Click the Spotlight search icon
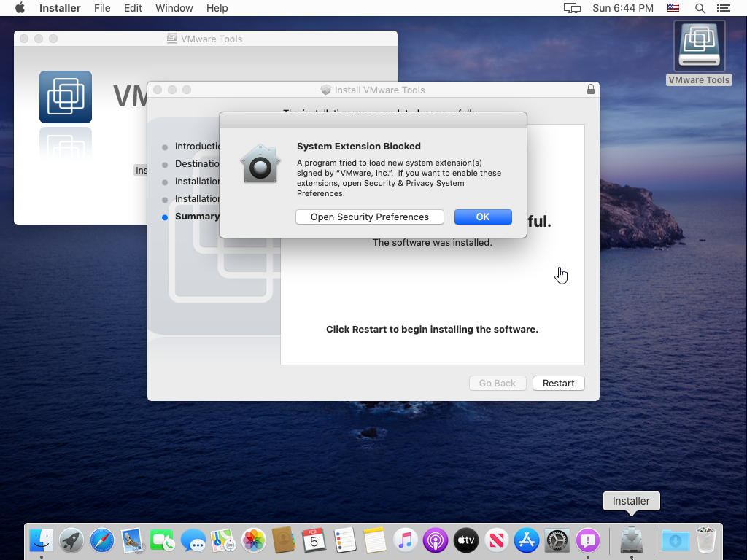This screenshot has width=747, height=560. (700, 8)
